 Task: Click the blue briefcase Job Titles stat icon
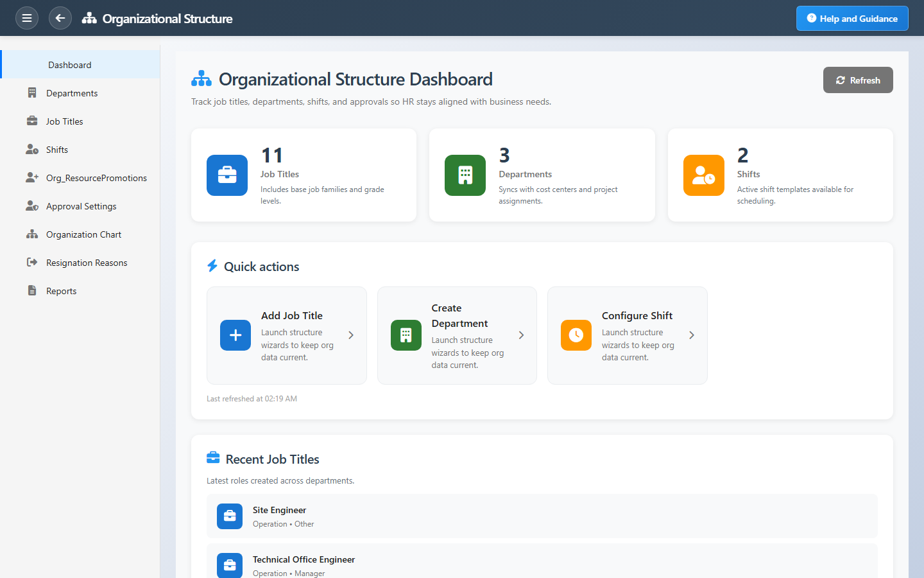click(227, 175)
